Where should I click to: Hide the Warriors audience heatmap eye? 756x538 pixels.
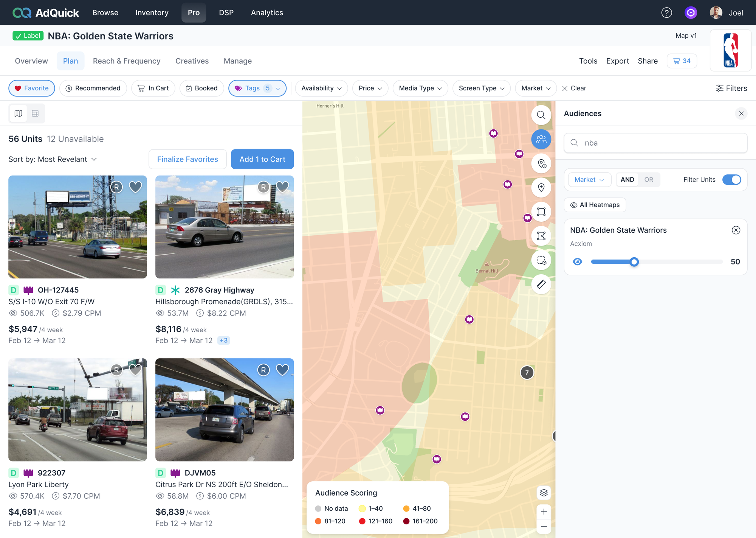(577, 262)
